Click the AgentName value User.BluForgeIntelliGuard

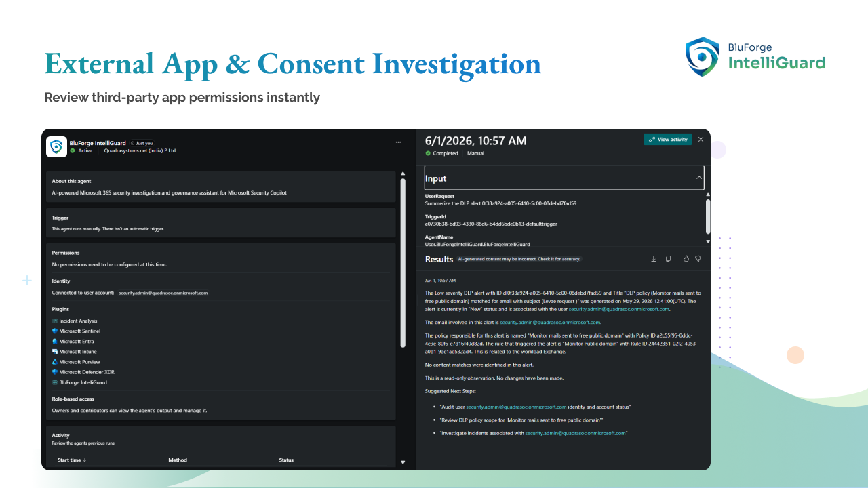(477, 244)
